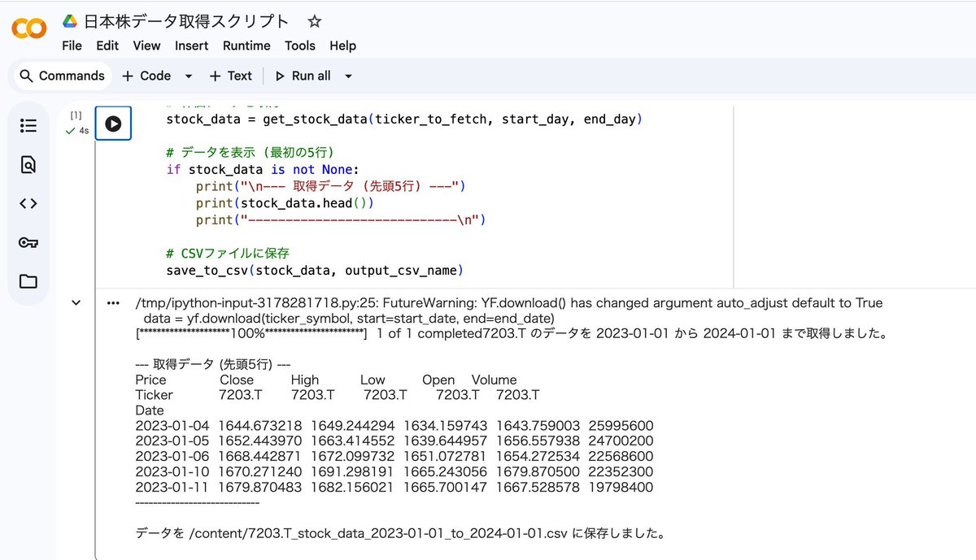The height and width of the screenshot is (560, 976).
Task: Run the cell with the play button
Action: tap(113, 124)
